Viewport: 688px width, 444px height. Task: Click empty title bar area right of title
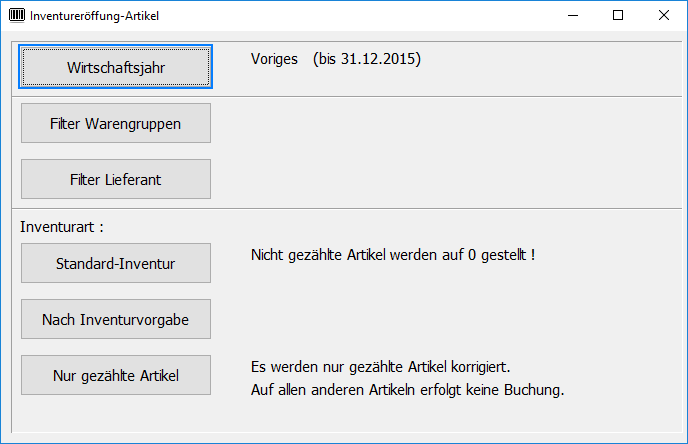coord(350,16)
